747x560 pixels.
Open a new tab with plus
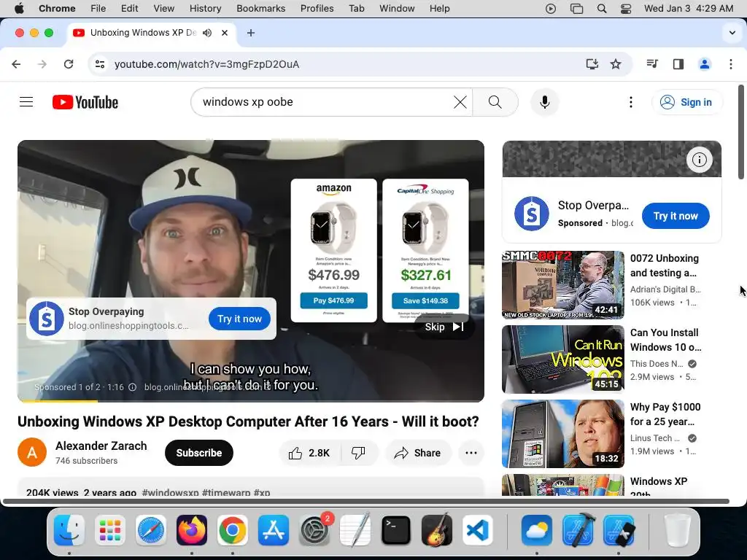click(251, 33)
